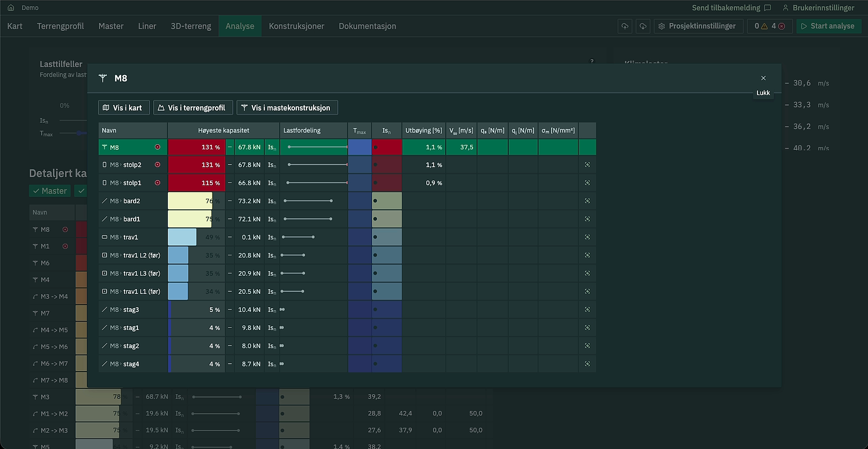Click the locate icon in the stolp2 row
868x449 pixels.
click(587, 165)
